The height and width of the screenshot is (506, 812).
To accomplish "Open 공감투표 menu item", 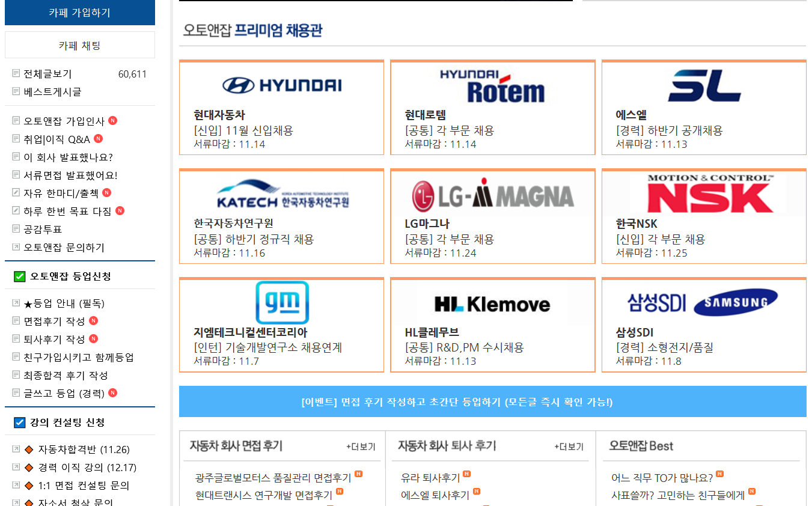I will click(43, 229).
